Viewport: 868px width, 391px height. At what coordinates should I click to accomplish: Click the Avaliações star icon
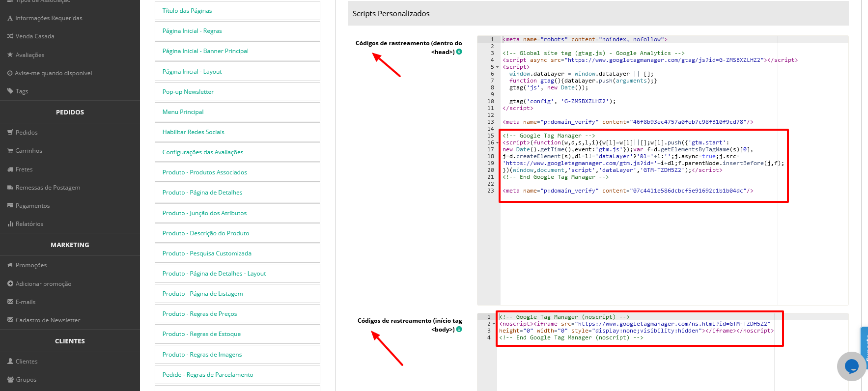pos(10,55)
